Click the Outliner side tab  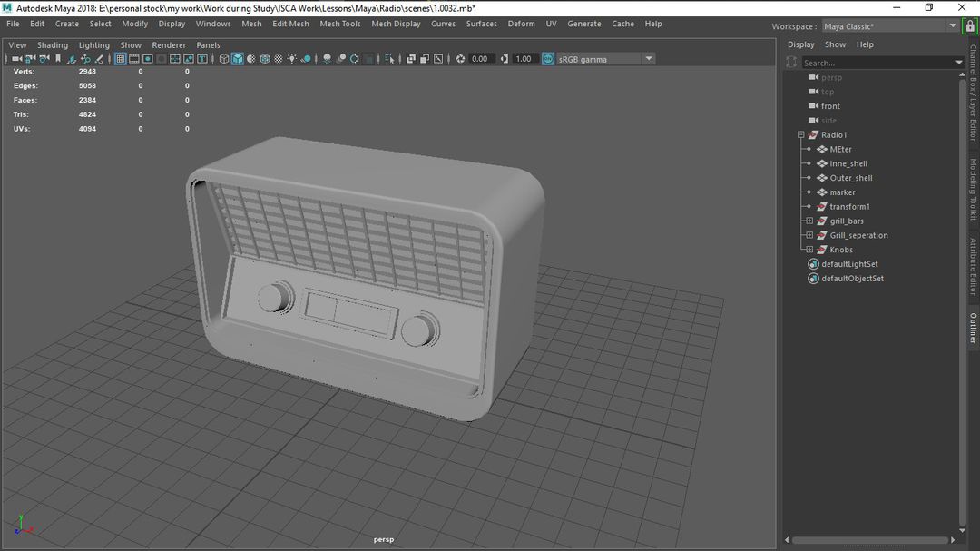pos(973,328)
